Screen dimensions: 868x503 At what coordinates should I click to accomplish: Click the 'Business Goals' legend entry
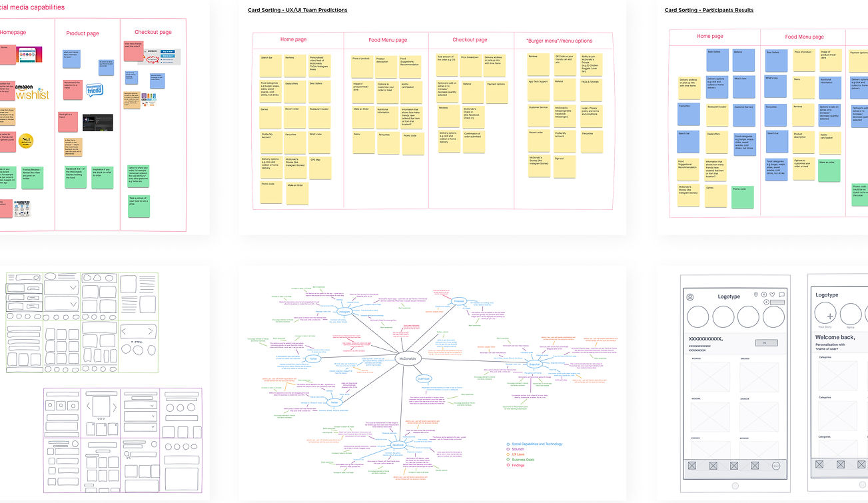coord(522,460)
